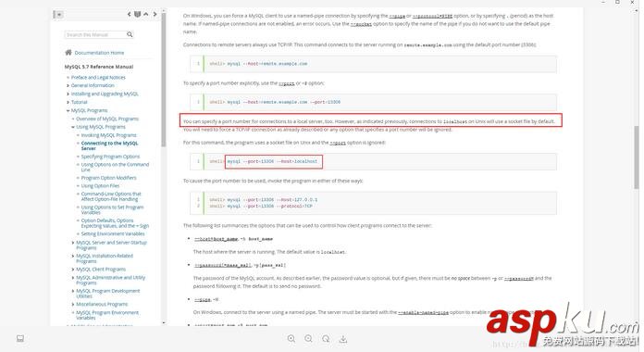
Task: Click the page vertical scrollbar on right edge
Action: [x=637, y=157]
